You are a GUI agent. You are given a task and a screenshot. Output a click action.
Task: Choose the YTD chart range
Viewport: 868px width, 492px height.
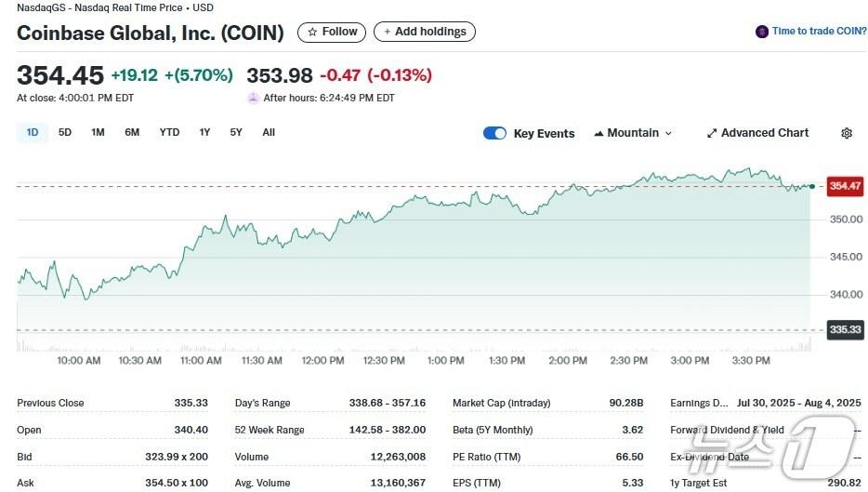click(x=169, y=132)
